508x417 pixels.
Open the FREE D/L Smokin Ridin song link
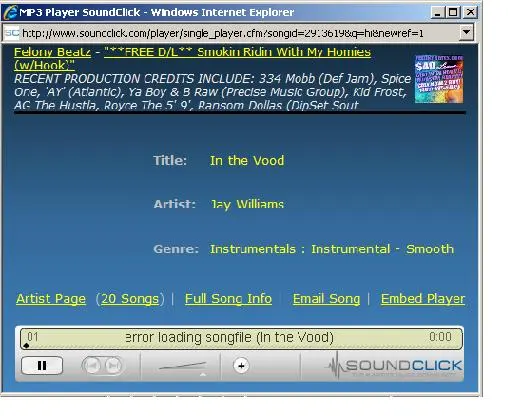tap(237, 52)
